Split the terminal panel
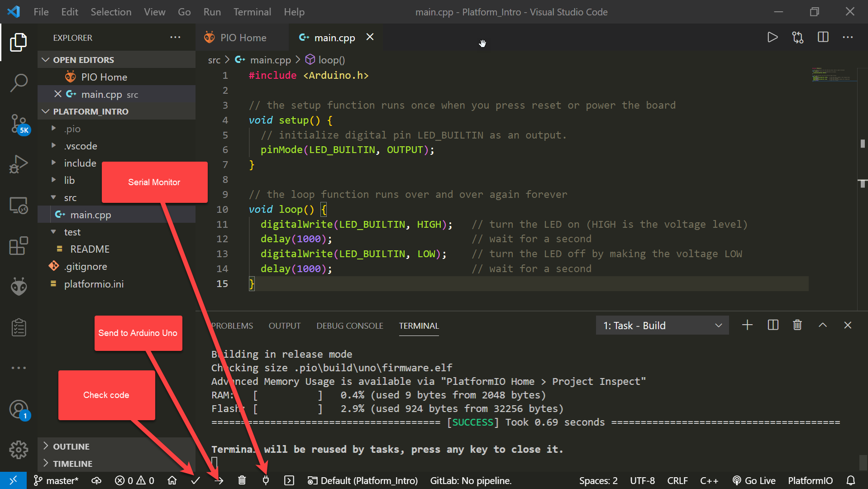This screenshot has height=489, width=868. point(773,325)
